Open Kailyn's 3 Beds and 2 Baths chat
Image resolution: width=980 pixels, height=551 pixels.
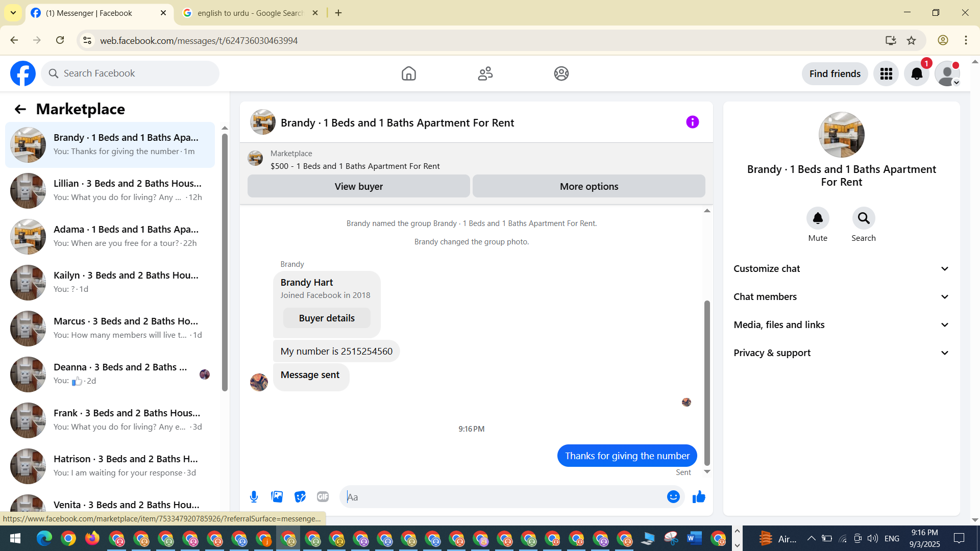point(110,282)
